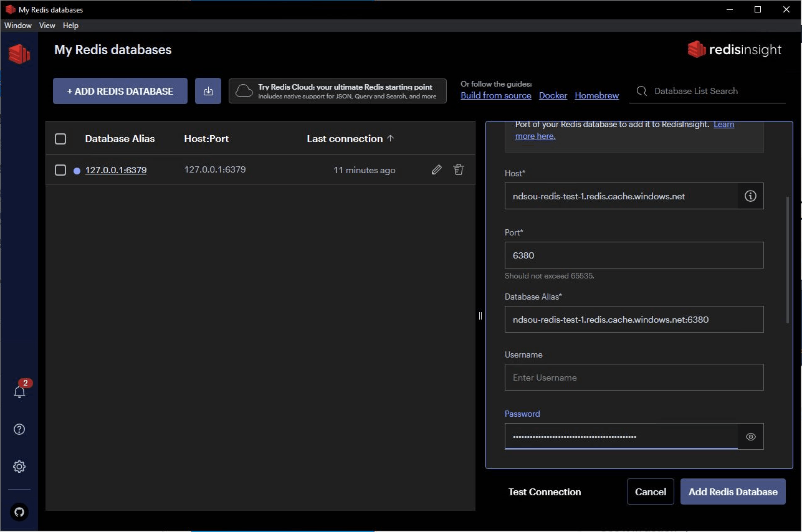Click the My Redis databases page heading

click(113, 50)
